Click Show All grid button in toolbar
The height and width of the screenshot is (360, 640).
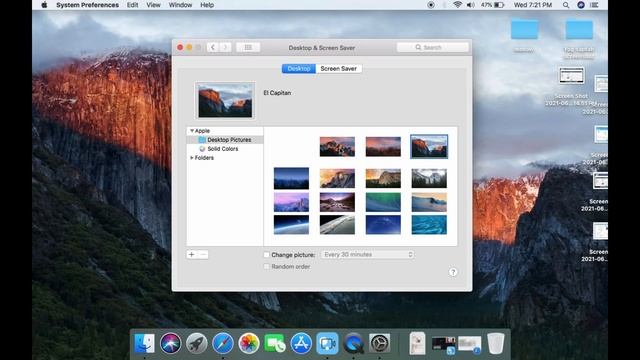tap(248, 47)
